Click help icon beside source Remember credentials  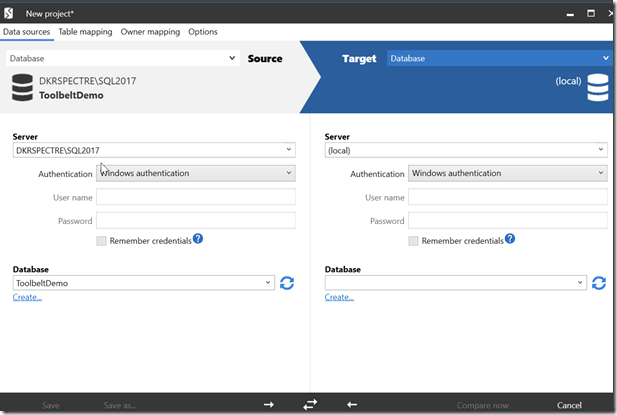click(198, 239)
